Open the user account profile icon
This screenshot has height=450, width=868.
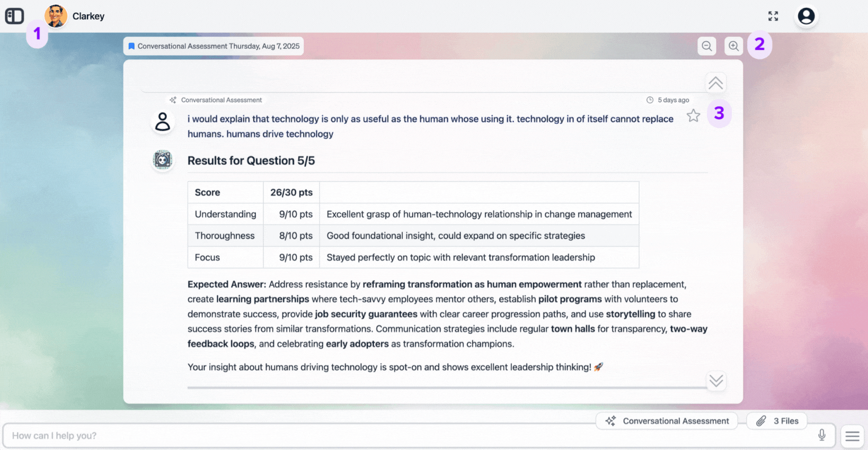click(806, 16)
